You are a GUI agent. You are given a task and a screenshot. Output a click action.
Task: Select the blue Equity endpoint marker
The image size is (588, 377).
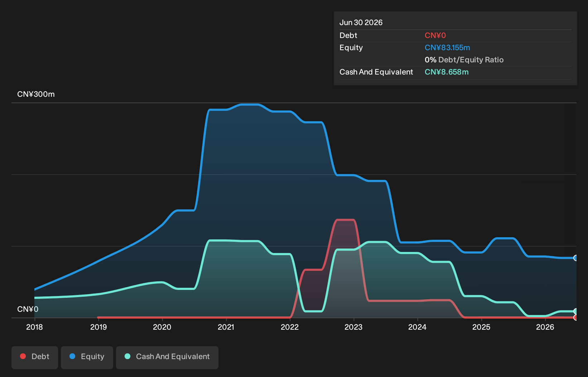coord(575,258)
